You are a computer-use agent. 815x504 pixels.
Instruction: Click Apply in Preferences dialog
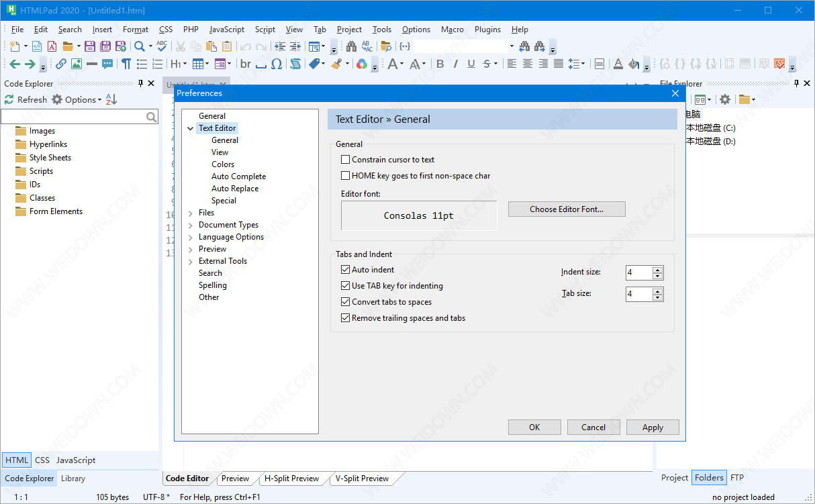(x=653, y=427)
